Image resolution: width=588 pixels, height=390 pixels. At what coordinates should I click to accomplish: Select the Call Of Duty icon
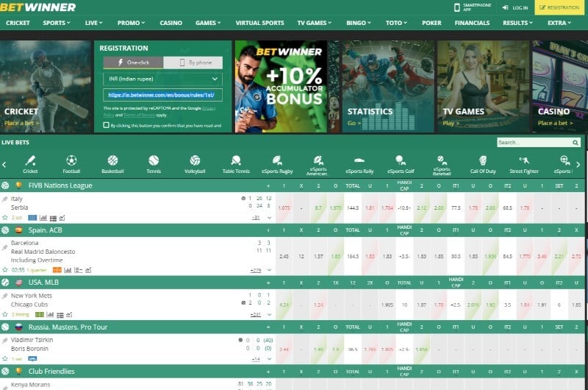483,164
